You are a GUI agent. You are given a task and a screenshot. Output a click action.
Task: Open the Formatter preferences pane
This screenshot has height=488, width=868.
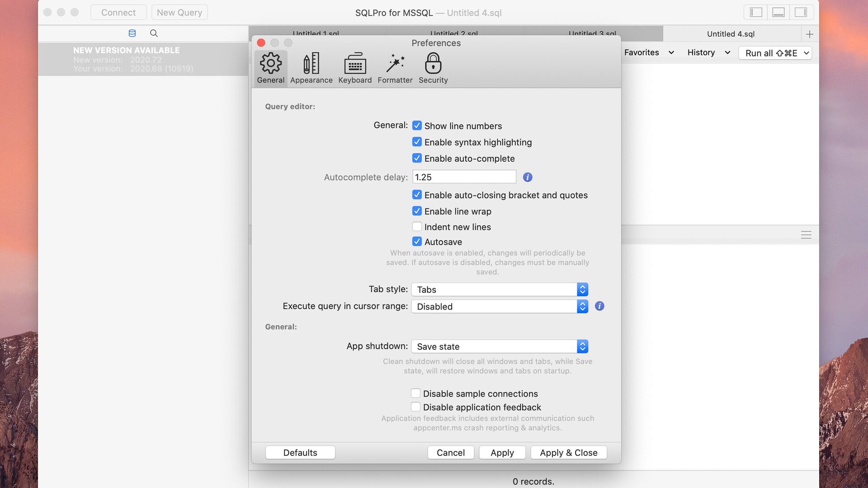395,69
